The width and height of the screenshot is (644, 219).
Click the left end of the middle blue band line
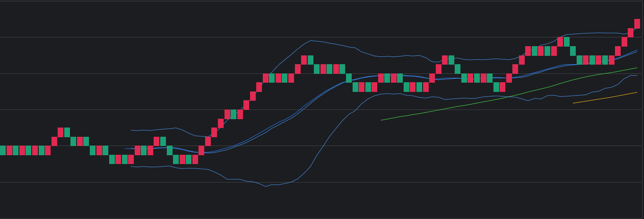pyautogui.click(x=125, y=149)
